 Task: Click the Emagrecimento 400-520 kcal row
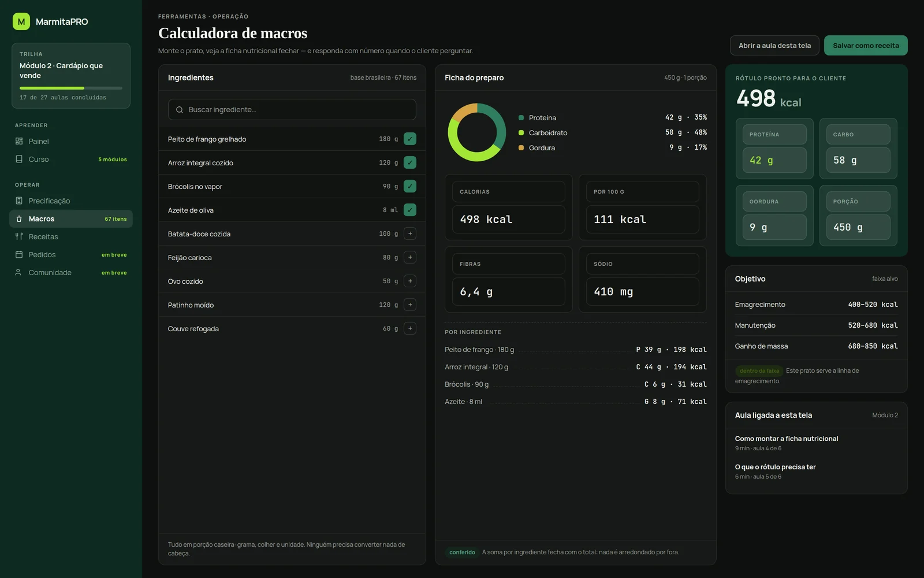[x=816, y=305]
